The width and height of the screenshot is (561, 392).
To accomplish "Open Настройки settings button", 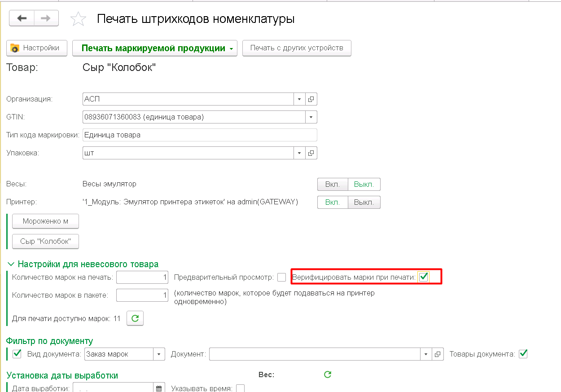I will (37, 48).
